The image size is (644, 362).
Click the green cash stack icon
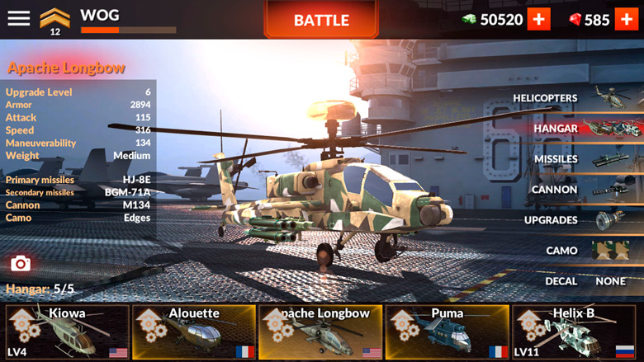point(469,19)
